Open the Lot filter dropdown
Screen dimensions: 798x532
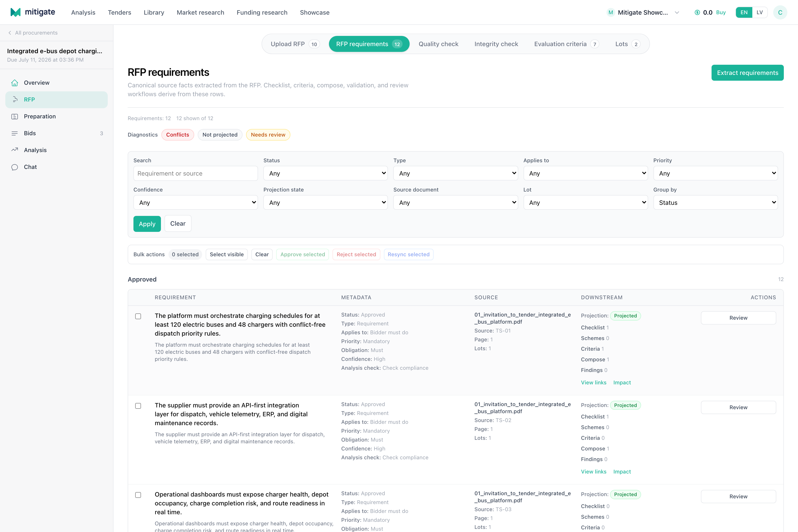coord(586,203)
